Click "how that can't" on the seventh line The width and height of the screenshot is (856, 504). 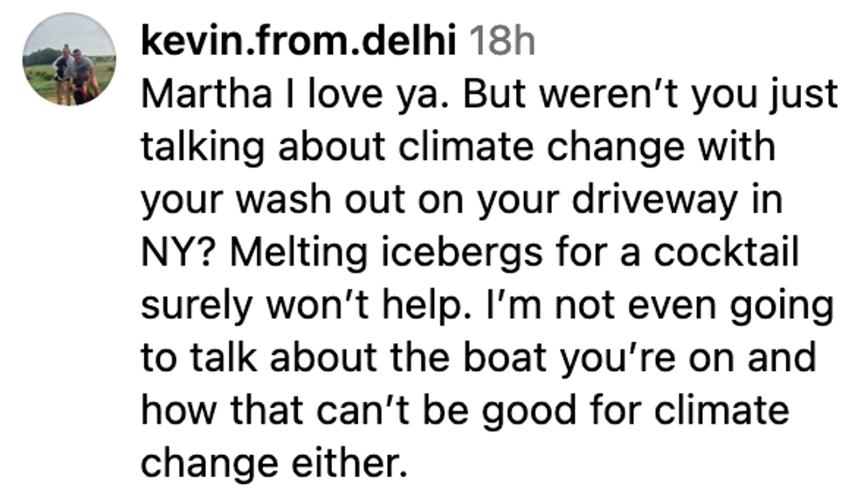click(x=289, y=410)
